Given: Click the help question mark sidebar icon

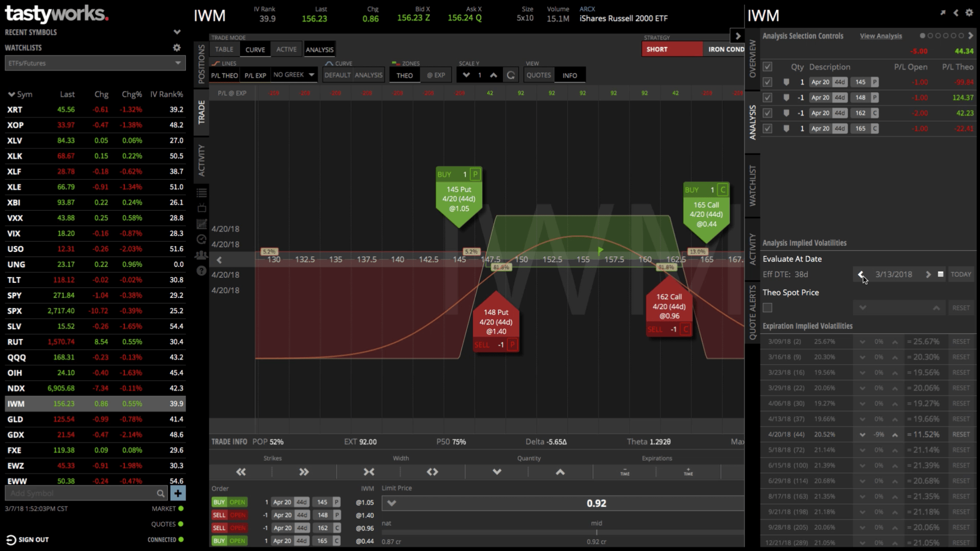Looking at the screenshot, I should 201,271.
